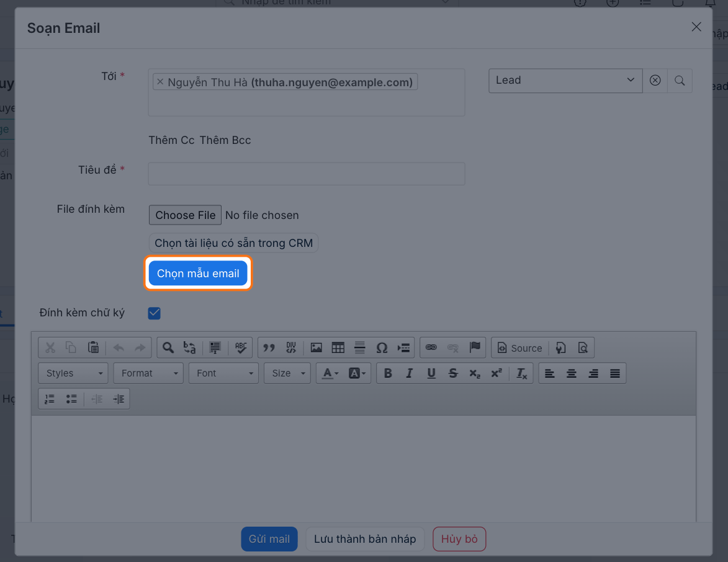Search recipients with magnifier beside Lead

pyautogui.click(x=680, y=80)
